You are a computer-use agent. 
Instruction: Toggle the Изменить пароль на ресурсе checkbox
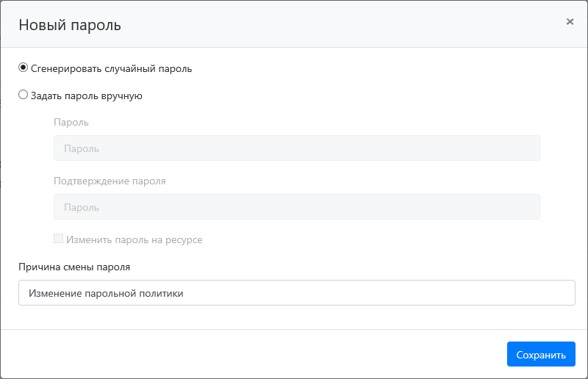[58, 239]
